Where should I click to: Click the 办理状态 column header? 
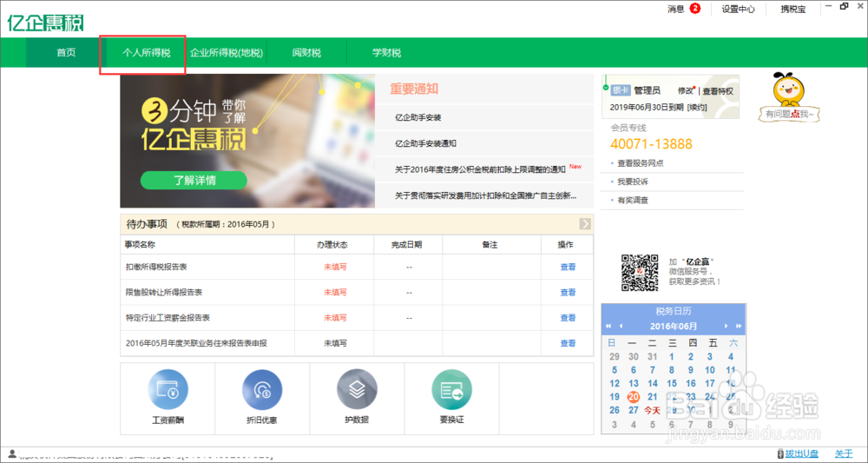point(332,245)
